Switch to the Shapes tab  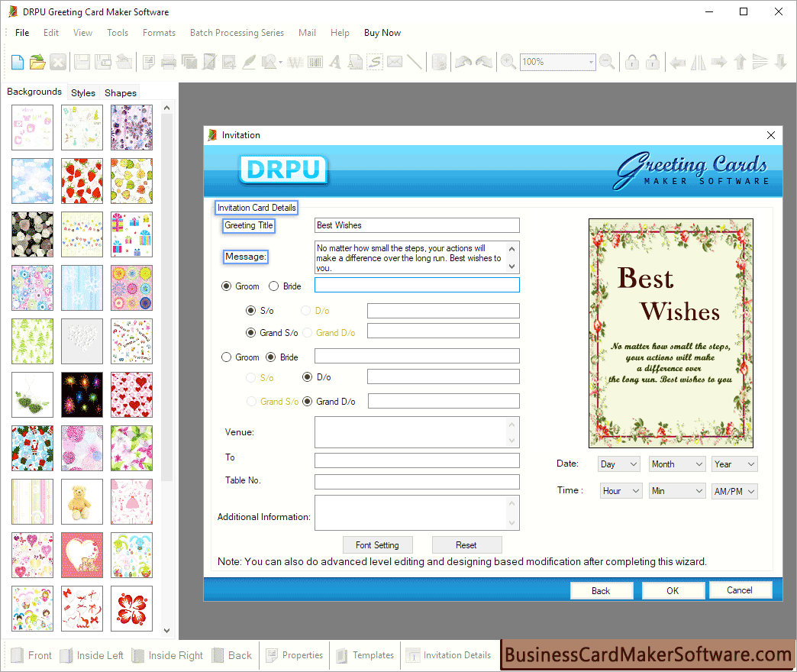(x=121, y=93)
